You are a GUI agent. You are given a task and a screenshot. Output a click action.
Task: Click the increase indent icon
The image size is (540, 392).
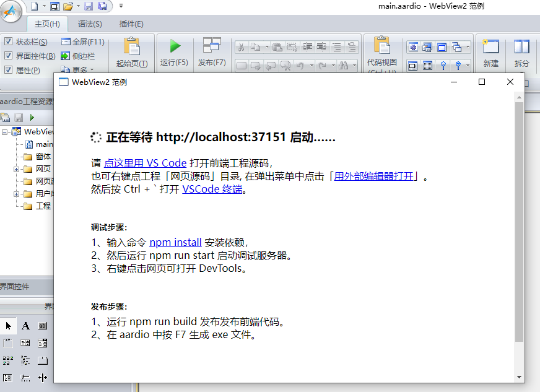tap(308, 47)
